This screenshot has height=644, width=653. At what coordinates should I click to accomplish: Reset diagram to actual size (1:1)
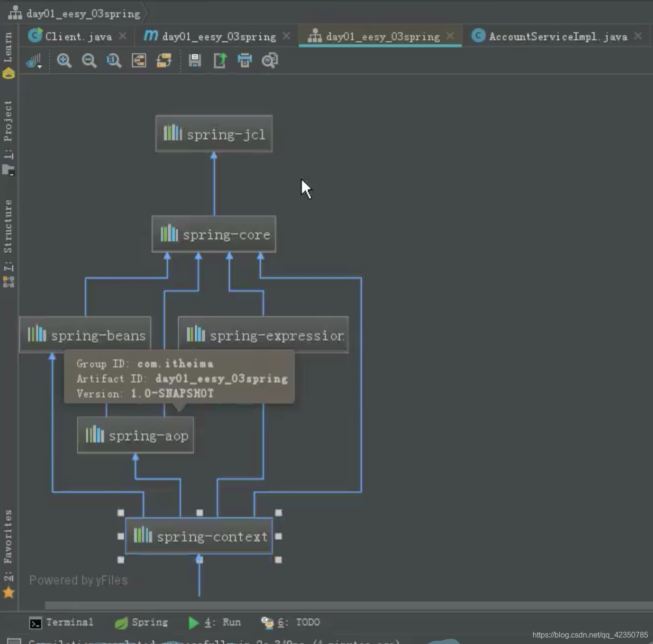(114, 60)
